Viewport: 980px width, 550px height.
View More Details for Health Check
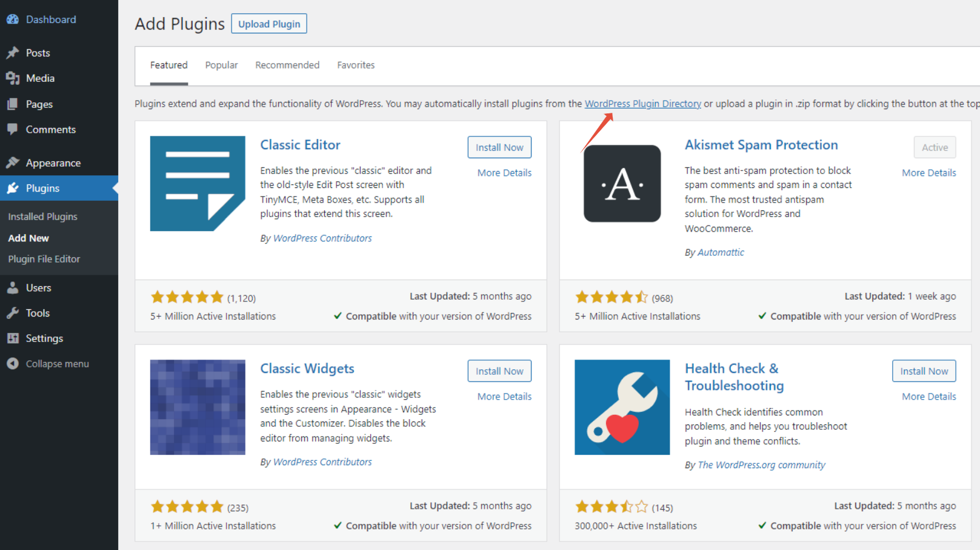(x=928, y=397)
